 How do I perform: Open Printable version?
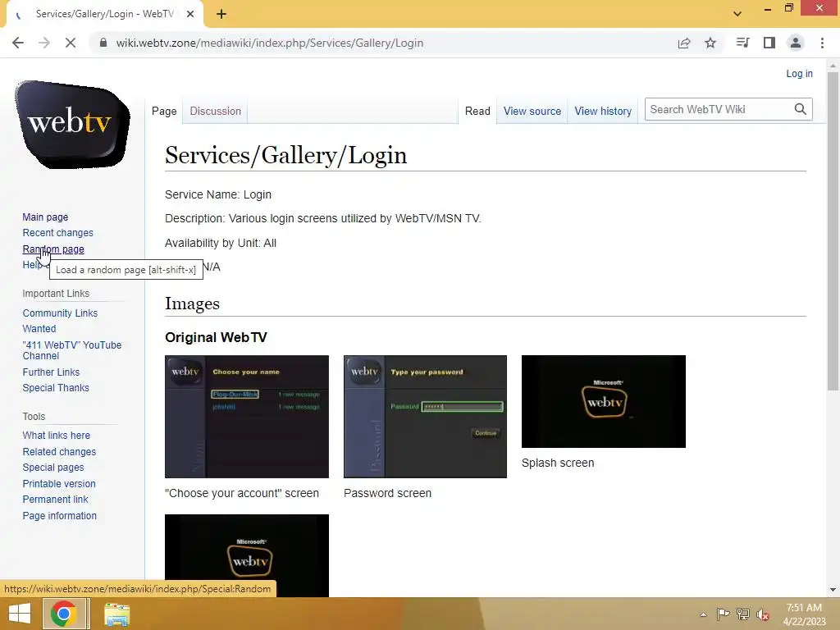click(59, 483)
